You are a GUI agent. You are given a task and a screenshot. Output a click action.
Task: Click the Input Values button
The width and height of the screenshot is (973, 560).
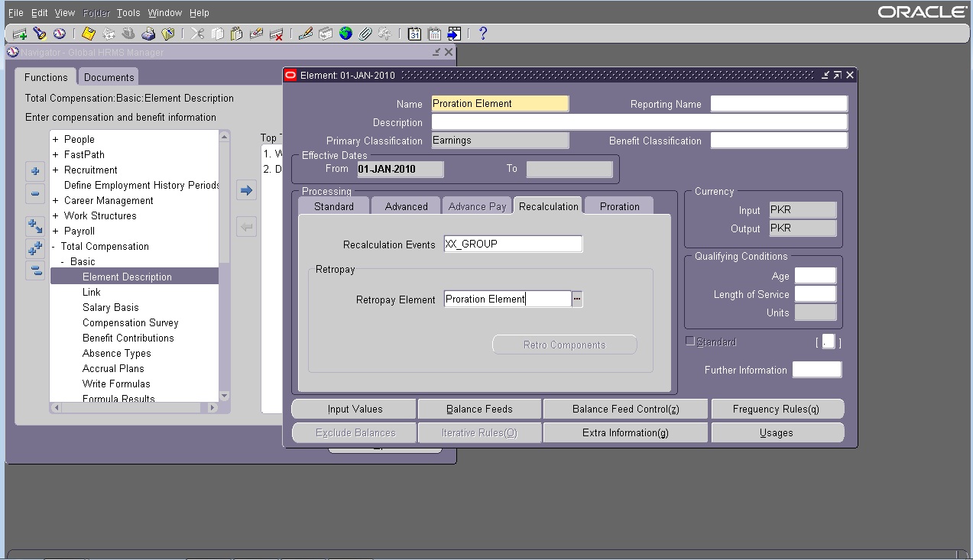(x=355, y=409)
